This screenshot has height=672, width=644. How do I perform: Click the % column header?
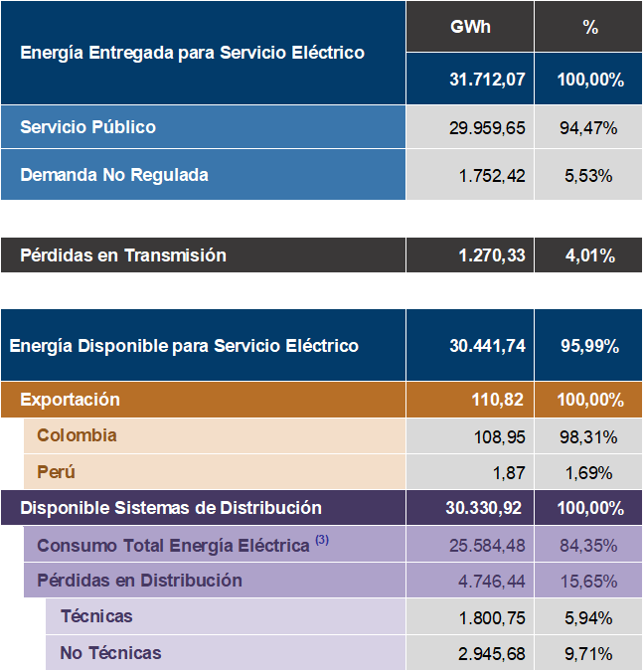point(590,27)
